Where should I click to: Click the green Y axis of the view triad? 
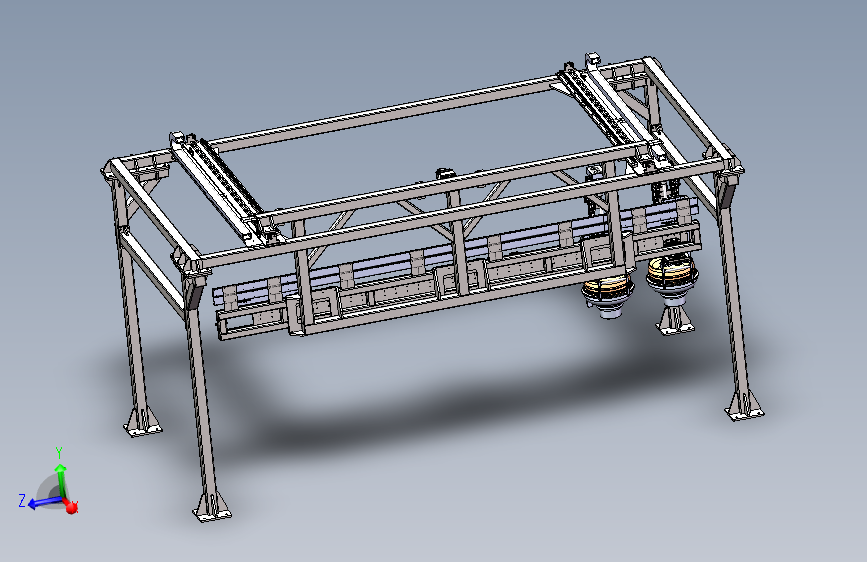point(60,481)
